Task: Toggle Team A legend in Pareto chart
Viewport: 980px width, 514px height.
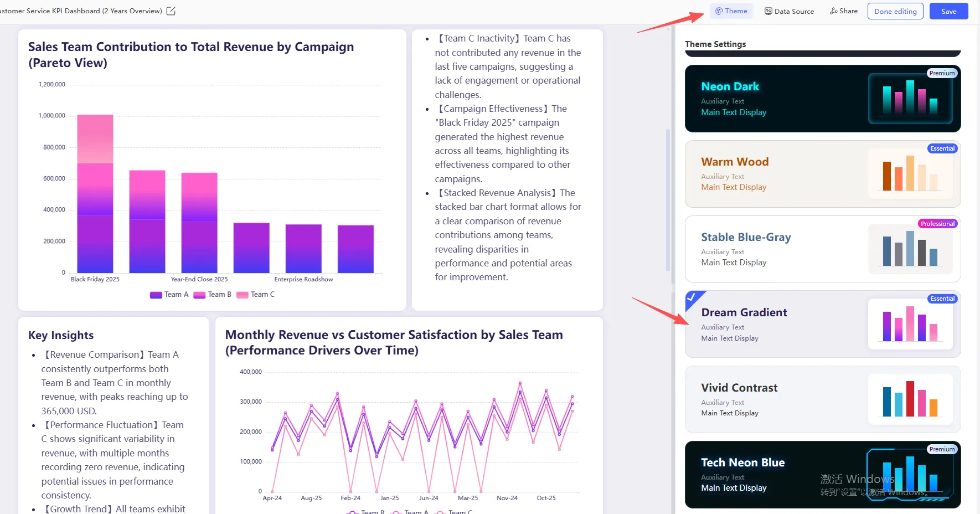Action: point(169,295)
